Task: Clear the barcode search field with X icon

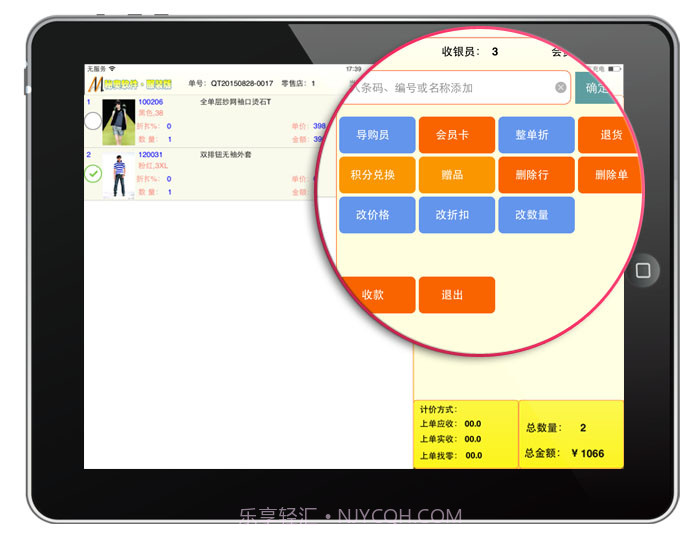Action: coord(560,88)
